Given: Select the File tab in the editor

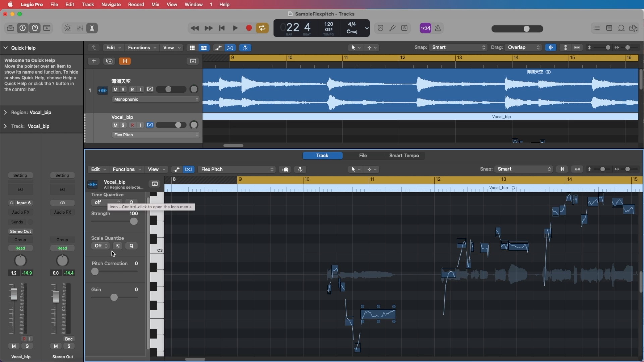Looking at the screenshot, I should pyautogui.click(x=363, y=155).
